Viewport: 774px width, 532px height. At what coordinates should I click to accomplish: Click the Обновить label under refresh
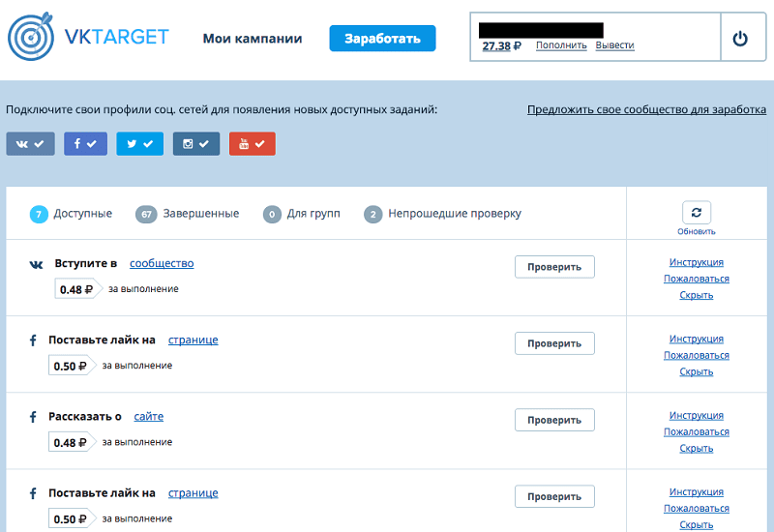point(697,231)
